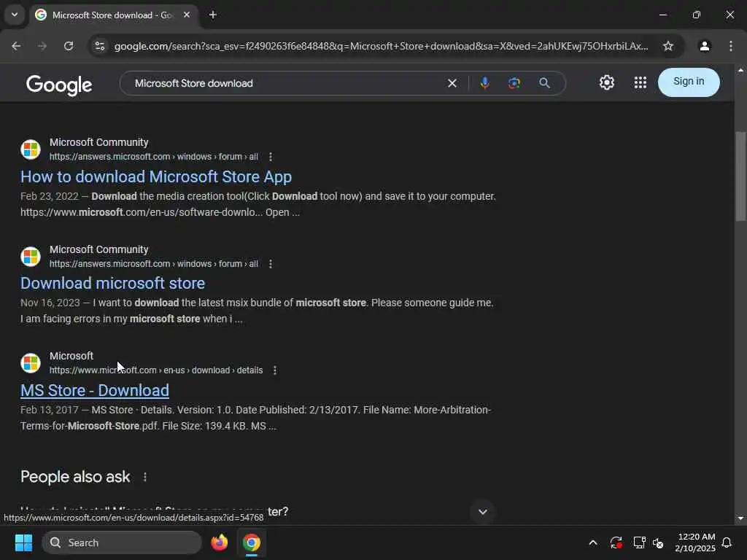This screenshot has height=560, width=747.
Task: Open the network tray icon
Action: tap(639, 542)
